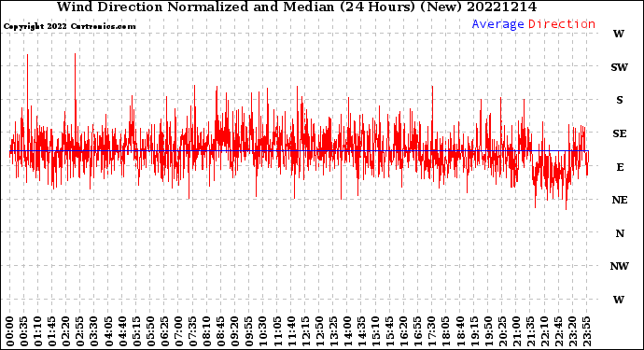644x350 pixels.
Task: Click the 13:25 time label
Action: click(333, 331)
